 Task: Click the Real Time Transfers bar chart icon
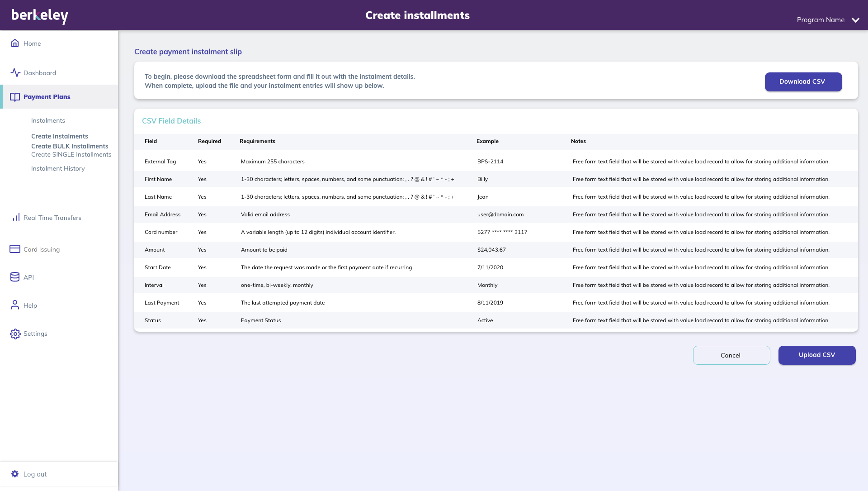click(16, 218)
